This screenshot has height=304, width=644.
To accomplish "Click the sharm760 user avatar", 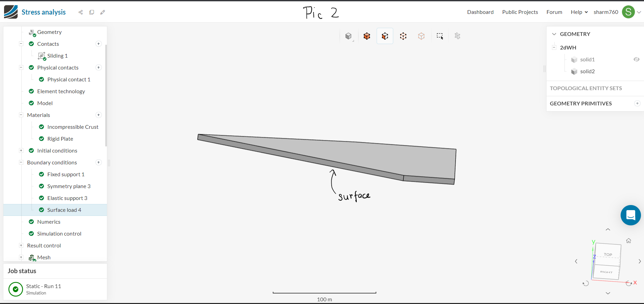I will [x=628, y=12].
